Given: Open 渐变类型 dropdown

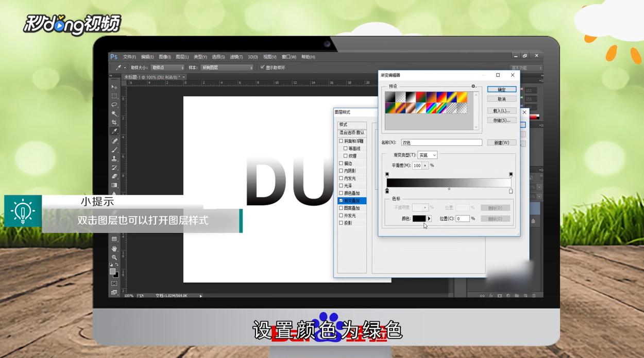Looking at the screenshot, I should [428, 155].
